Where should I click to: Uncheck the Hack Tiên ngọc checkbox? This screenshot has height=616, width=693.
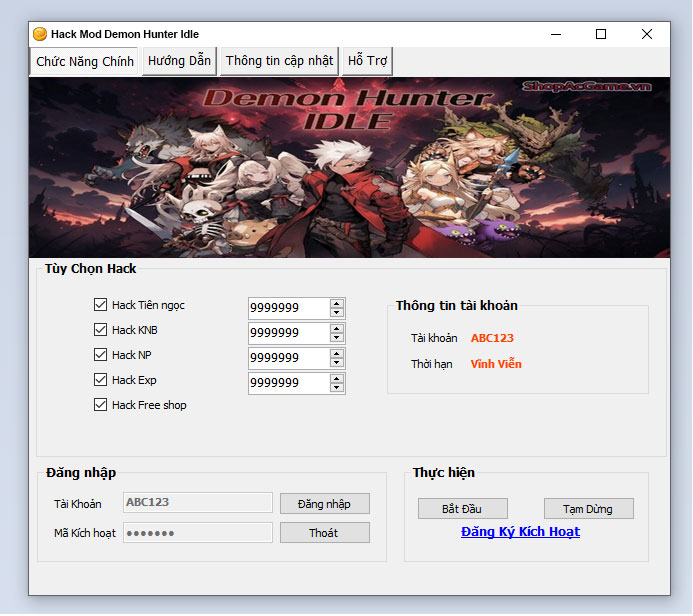click(100, 304)
